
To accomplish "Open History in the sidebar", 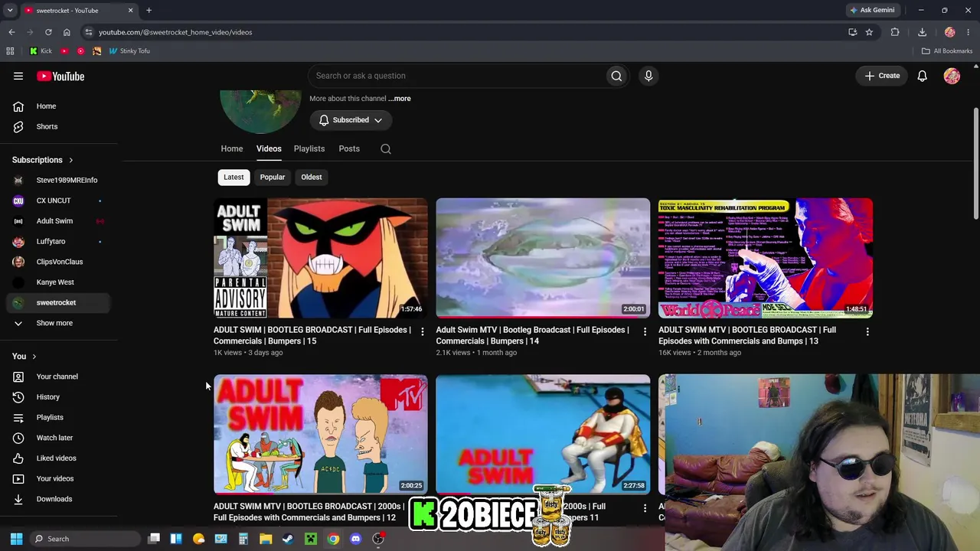I will pyautogui.click(x=58, y=397).
